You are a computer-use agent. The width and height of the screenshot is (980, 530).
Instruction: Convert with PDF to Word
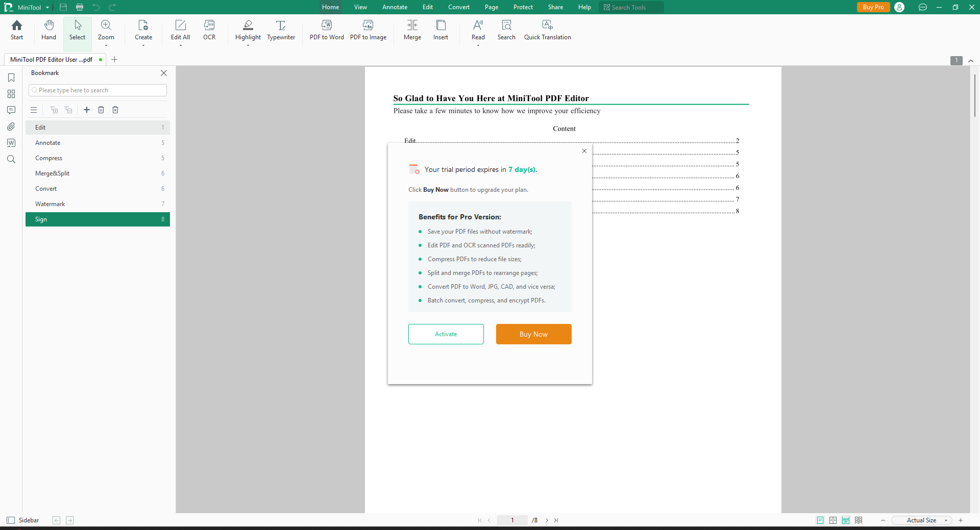(327, 31)
